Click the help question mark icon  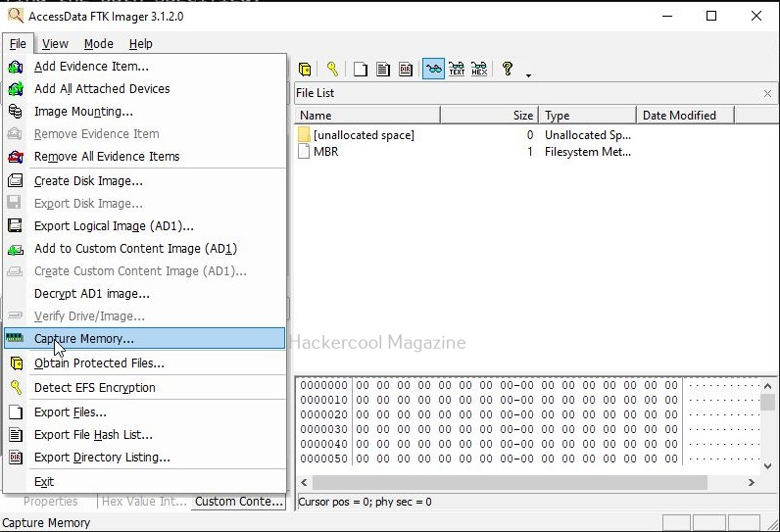507,69
